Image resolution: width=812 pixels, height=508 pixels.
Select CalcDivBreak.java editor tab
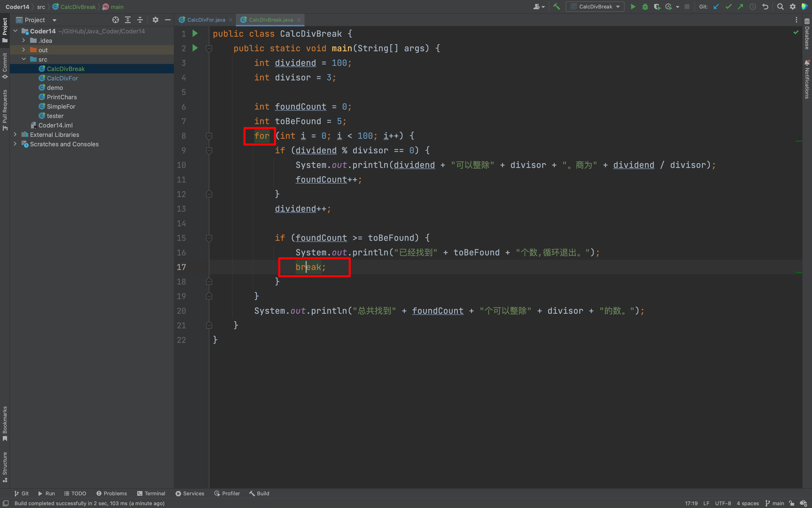[x=270, y=20]
